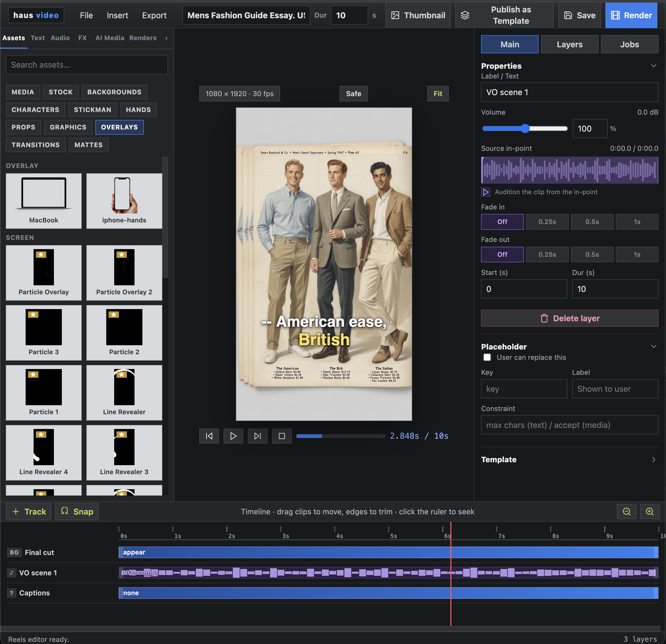Zoom out the timeline
Image resolution: width=666 pixels, height=644 pixels.
tap(627, 512)
